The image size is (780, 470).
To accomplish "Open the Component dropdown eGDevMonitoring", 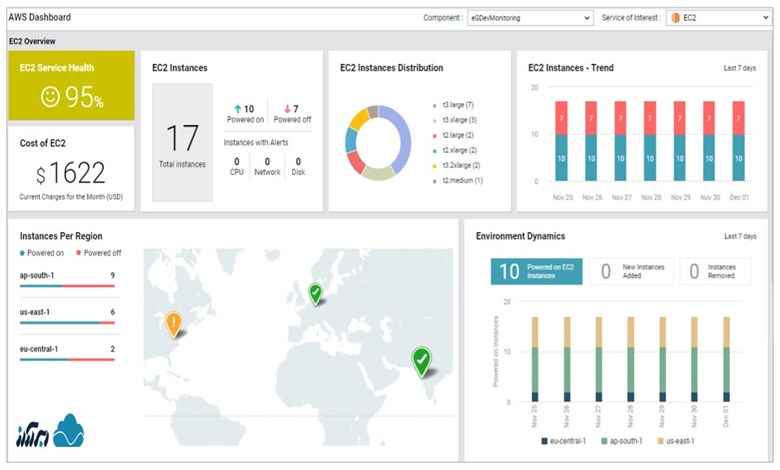I will pos(530,18).
